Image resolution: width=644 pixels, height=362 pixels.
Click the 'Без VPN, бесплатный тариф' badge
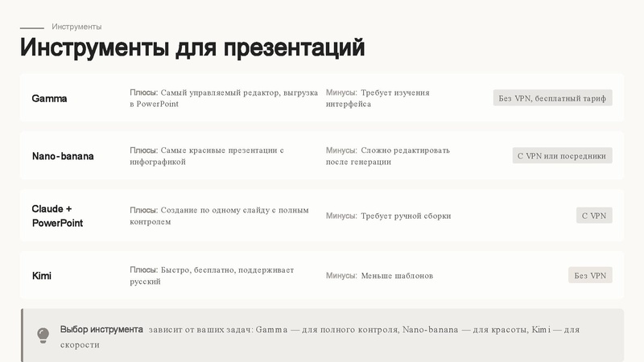click(x=552, y=98)
